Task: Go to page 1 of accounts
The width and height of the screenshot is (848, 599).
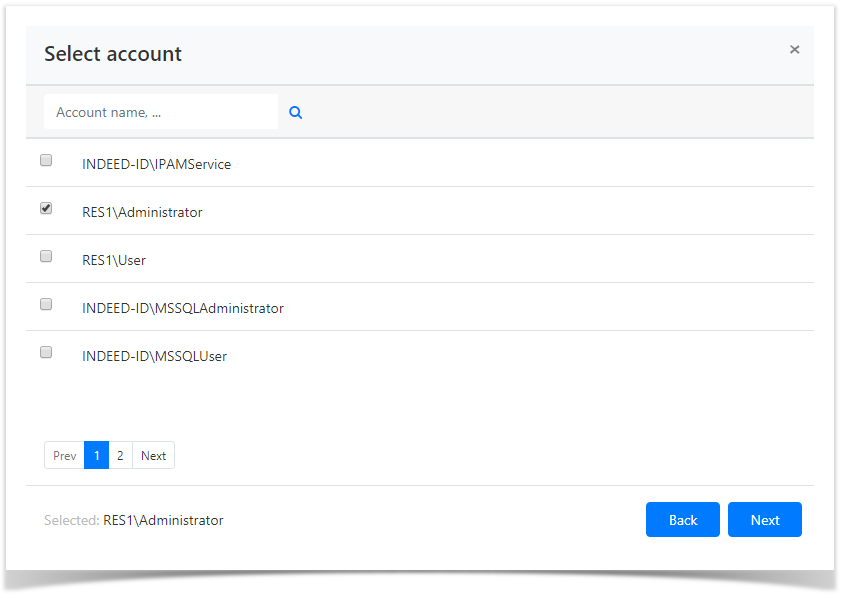Action: click(x=96, y=455)
